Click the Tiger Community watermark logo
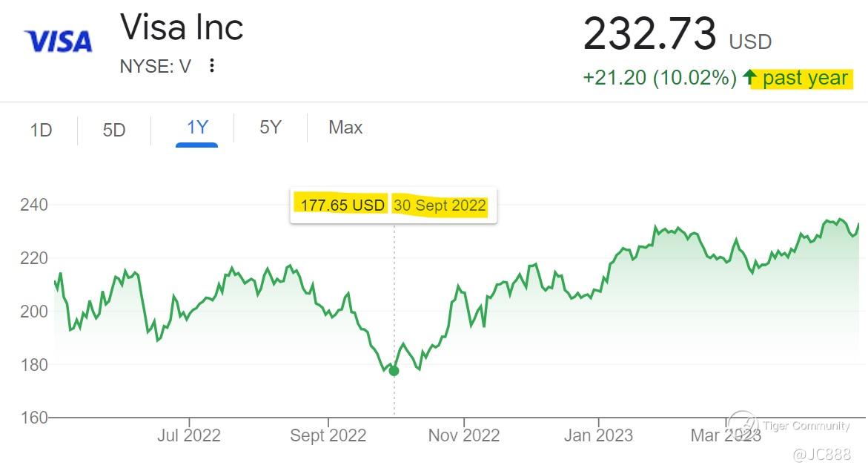This screenshot has width=868, height=474. click(743, 426)
